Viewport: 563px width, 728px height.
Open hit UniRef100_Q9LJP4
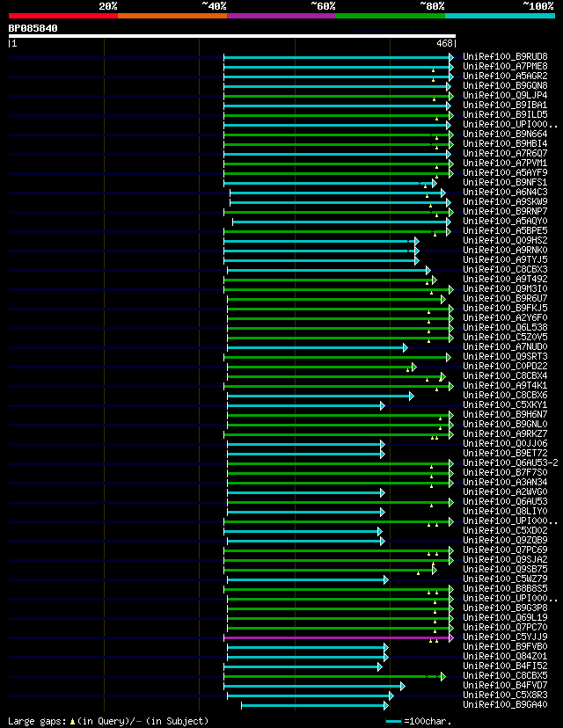505,96
